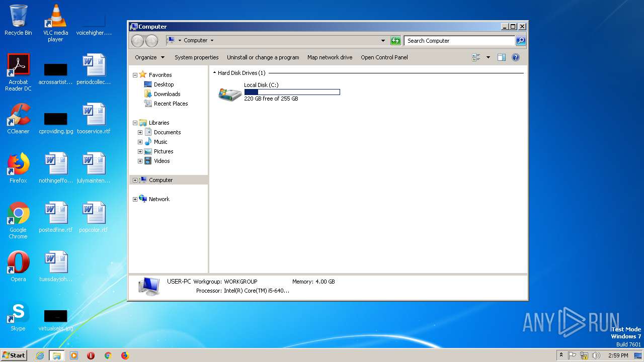This screenshot has width=644, height=362.
Task: Select Network in navigation pane
Action: pyautogui.click(x=159, y=199)
